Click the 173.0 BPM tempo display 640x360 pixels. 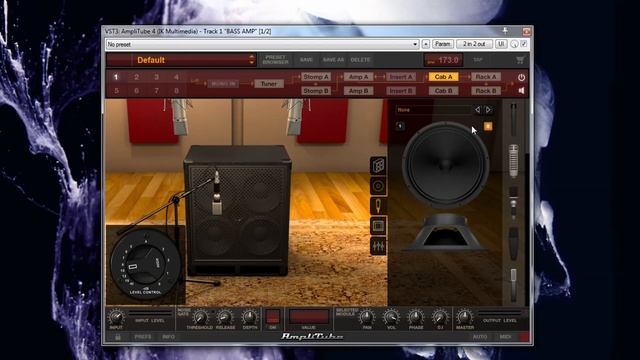tap(443, 60)
